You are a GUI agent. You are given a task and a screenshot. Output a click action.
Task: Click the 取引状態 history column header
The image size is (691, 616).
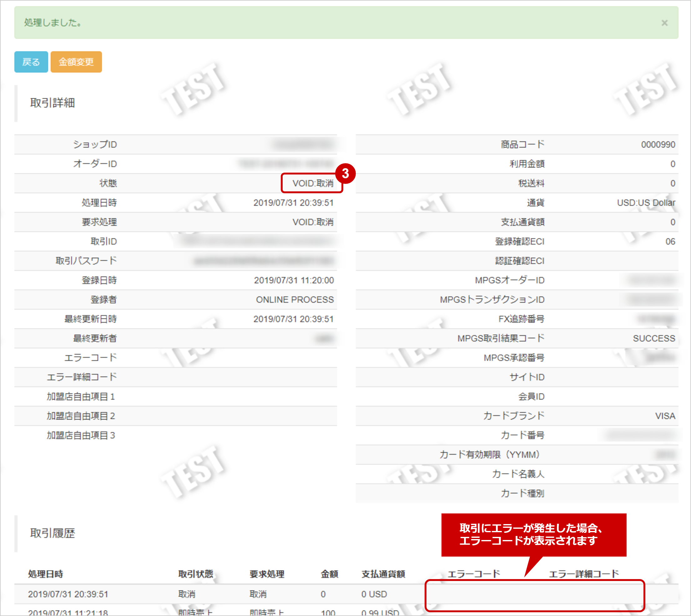(196, 574)
